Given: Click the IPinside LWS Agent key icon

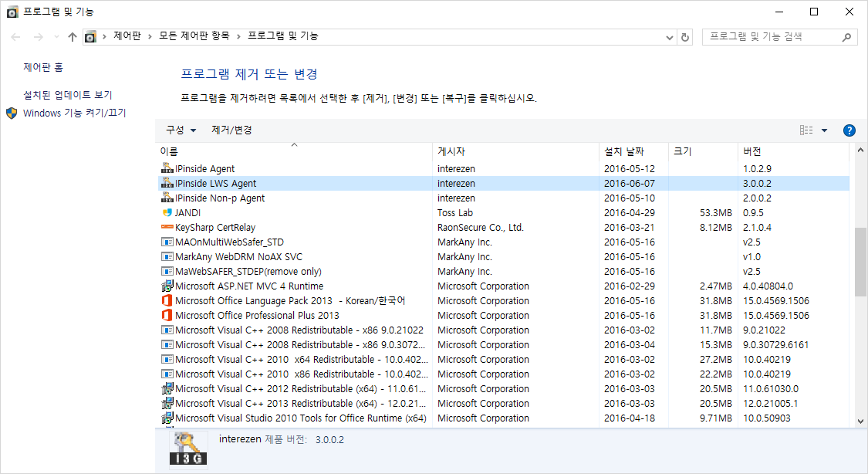Looking at the screenshot, I should click(x=167, y=183).
